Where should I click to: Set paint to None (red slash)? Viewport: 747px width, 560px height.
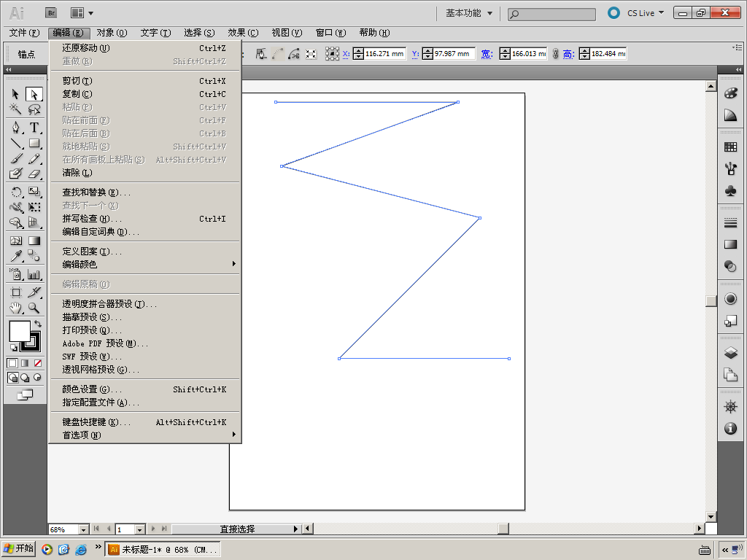(x=37, y=363)
